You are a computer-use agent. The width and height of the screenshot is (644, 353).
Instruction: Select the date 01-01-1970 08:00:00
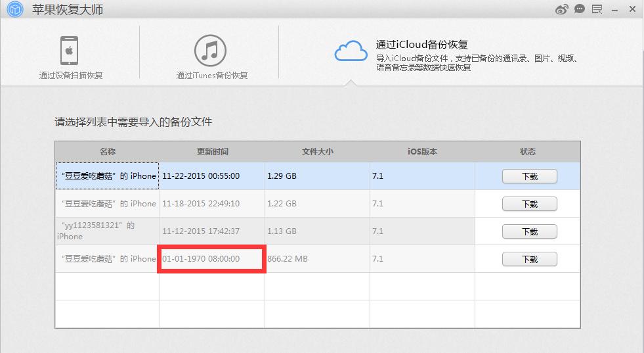pos(201,259)
